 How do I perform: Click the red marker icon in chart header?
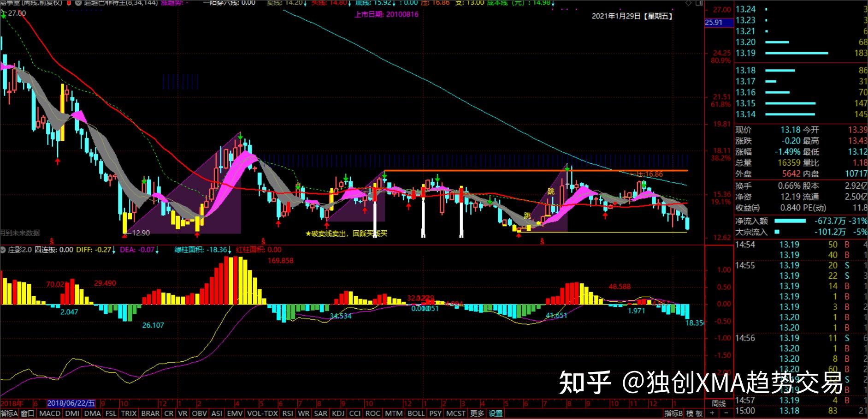coord(69,3)
